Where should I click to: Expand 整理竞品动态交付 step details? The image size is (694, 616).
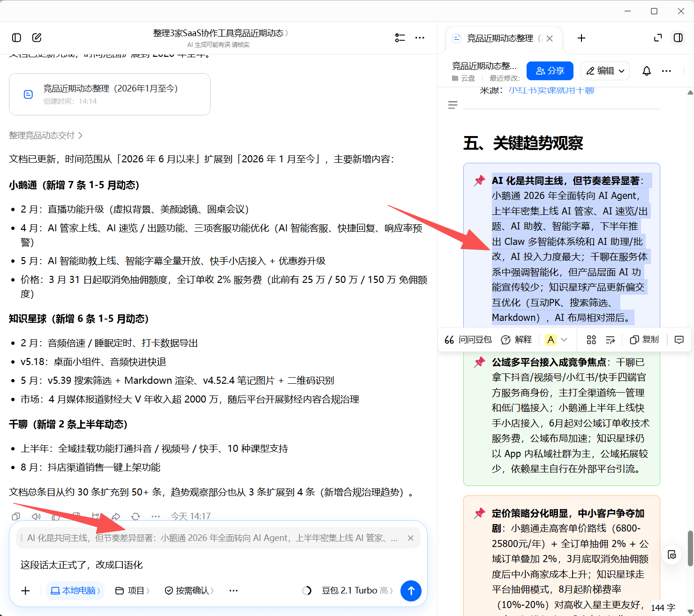tap(46, 136)
